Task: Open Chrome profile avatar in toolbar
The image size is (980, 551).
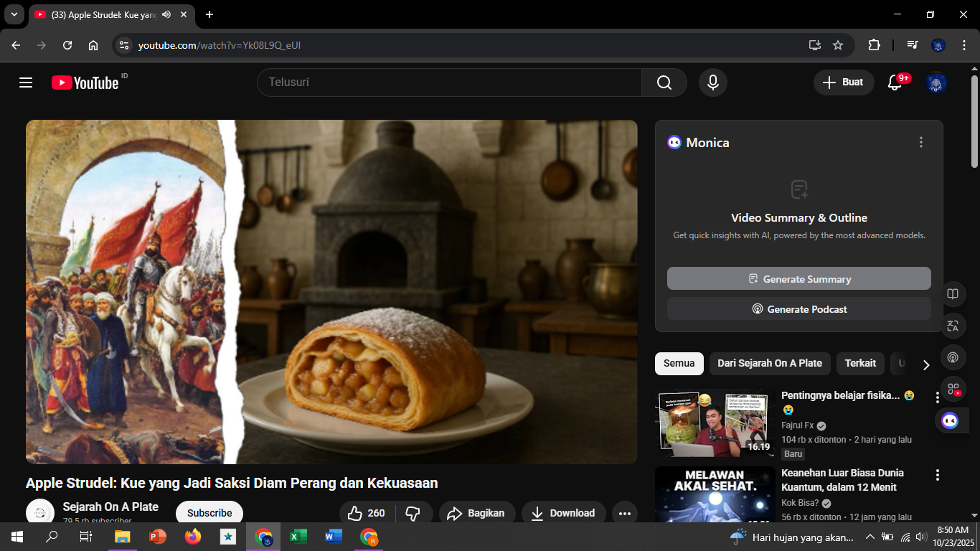Action: [x=938, y=45]
